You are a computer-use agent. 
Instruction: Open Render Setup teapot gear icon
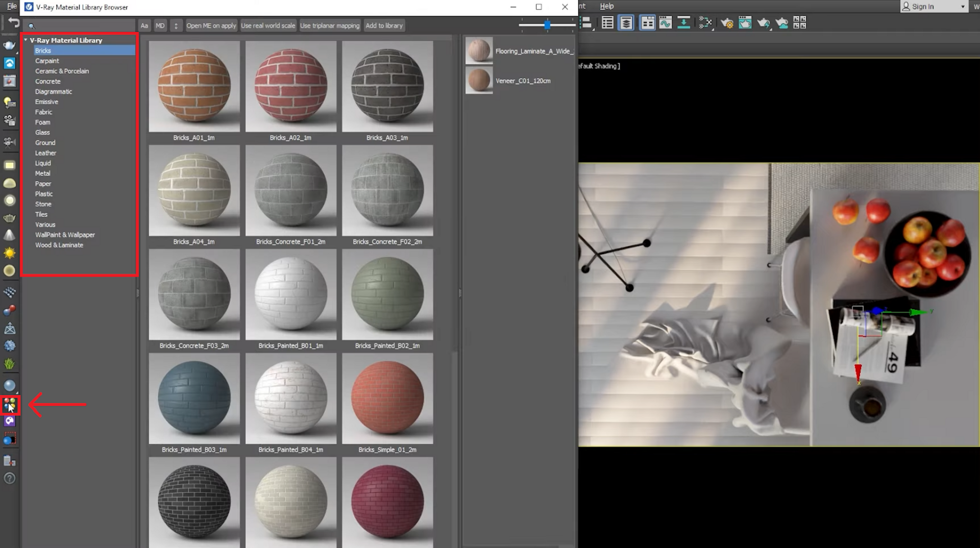727,23
